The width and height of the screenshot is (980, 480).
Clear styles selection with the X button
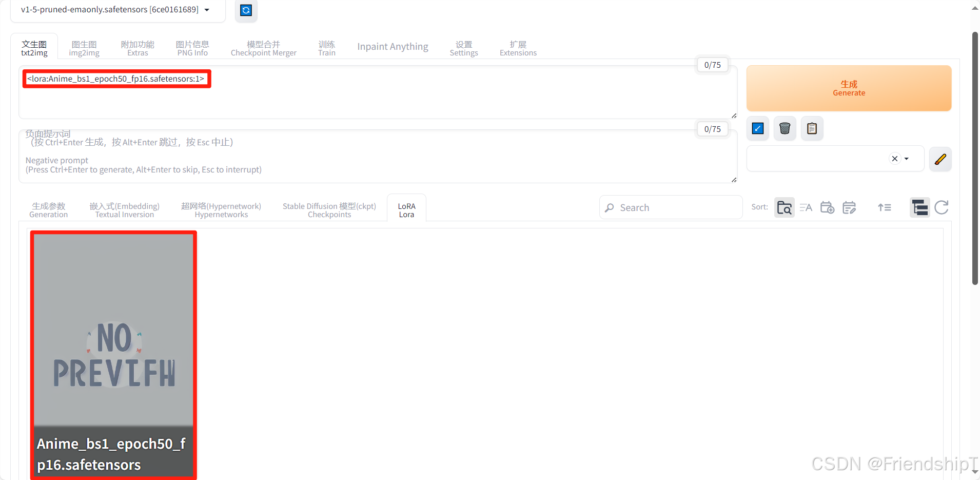[894, 159]
